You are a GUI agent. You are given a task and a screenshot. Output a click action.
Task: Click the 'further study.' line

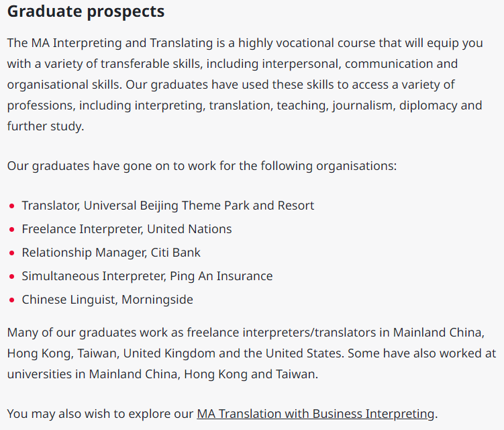[x=46, y=126]
